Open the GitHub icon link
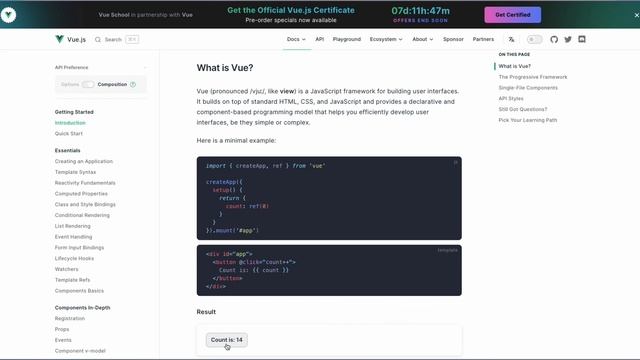Viewport: 640px width, 360px height. pos(554,40)
